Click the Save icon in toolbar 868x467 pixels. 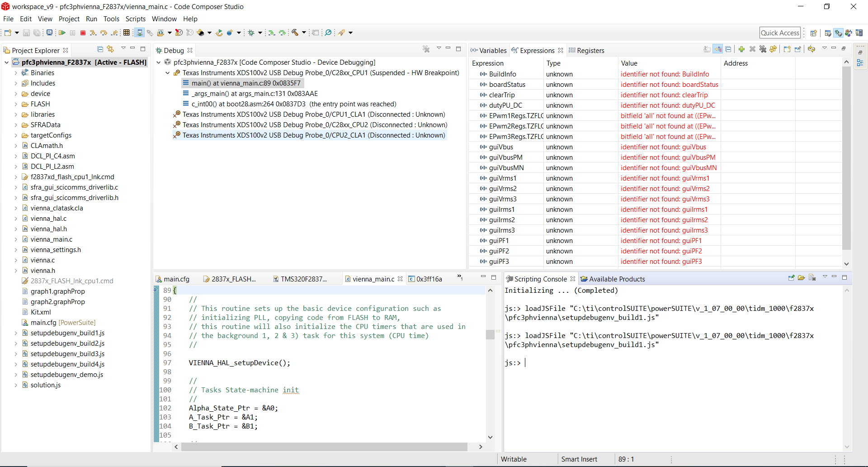(x=26, y=33)
